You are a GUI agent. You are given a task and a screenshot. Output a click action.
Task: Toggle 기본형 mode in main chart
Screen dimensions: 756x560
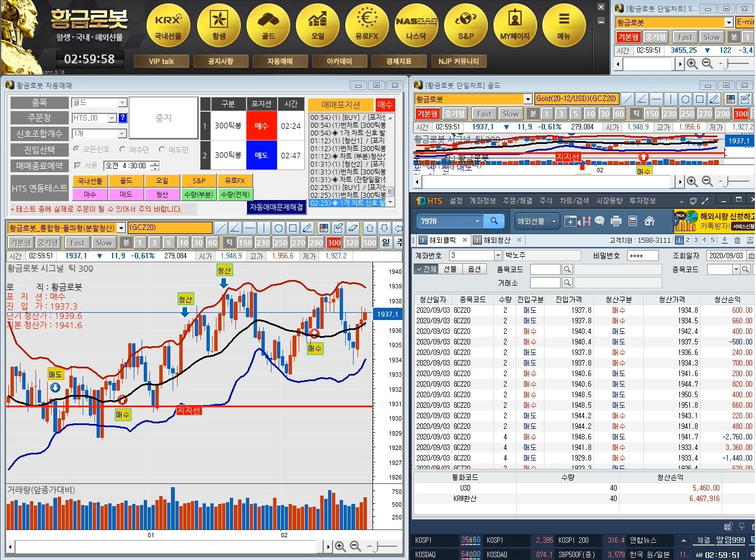21,243
